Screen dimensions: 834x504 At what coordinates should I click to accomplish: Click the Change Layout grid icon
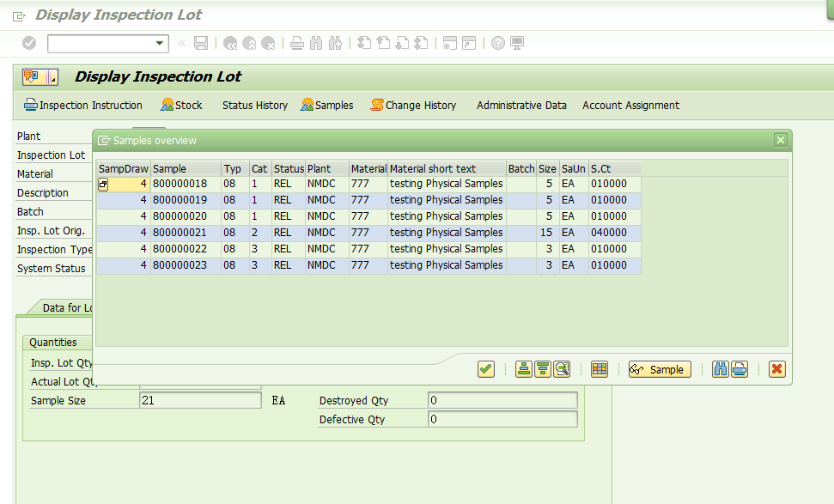click(600, 369)
